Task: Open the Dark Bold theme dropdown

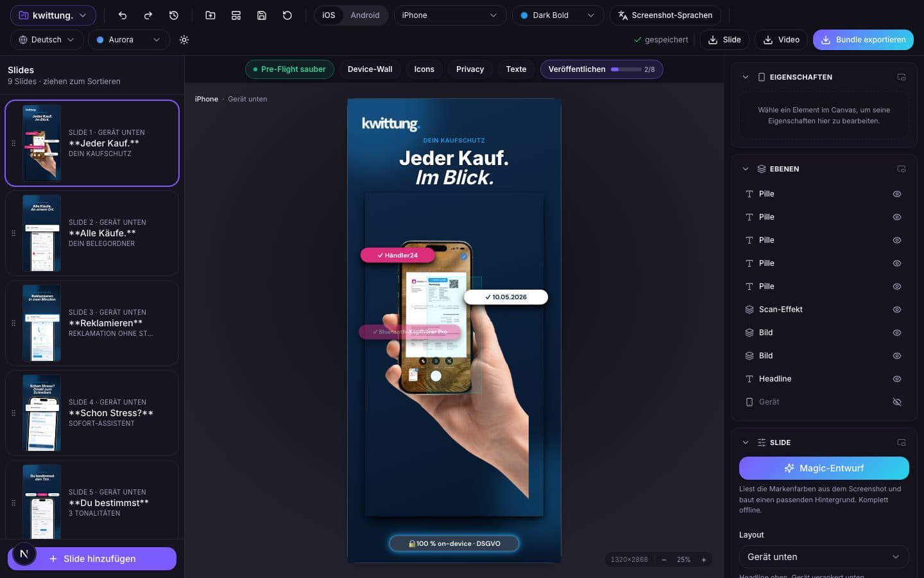Action: tap(558, 15)
